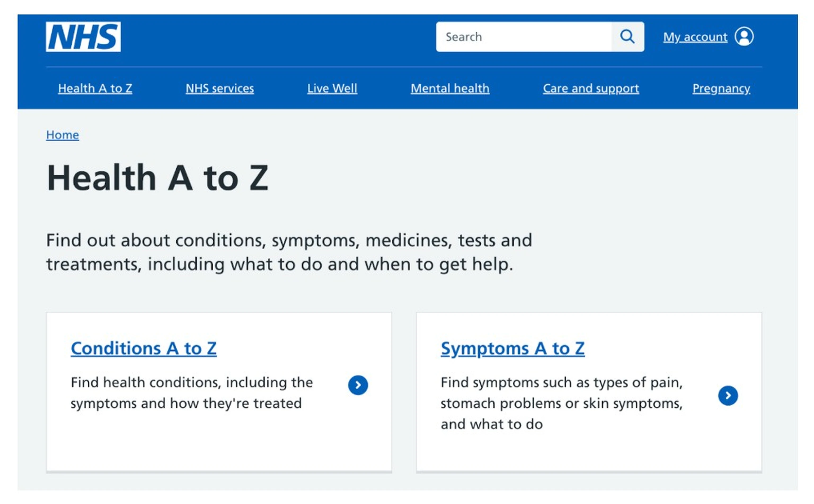Viewport: 814px width, 504px height.
Task: Click the magnifying glass search button
Action: point(627,37)
